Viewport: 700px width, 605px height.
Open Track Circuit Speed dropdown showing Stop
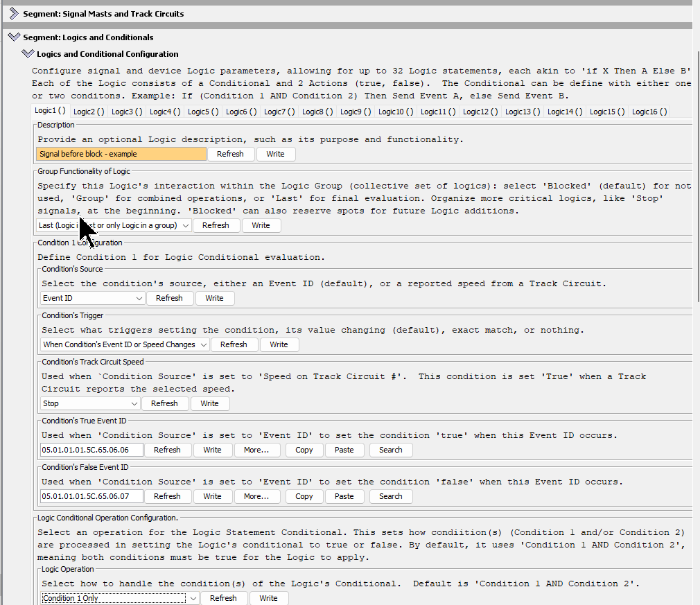click(90, 403)
